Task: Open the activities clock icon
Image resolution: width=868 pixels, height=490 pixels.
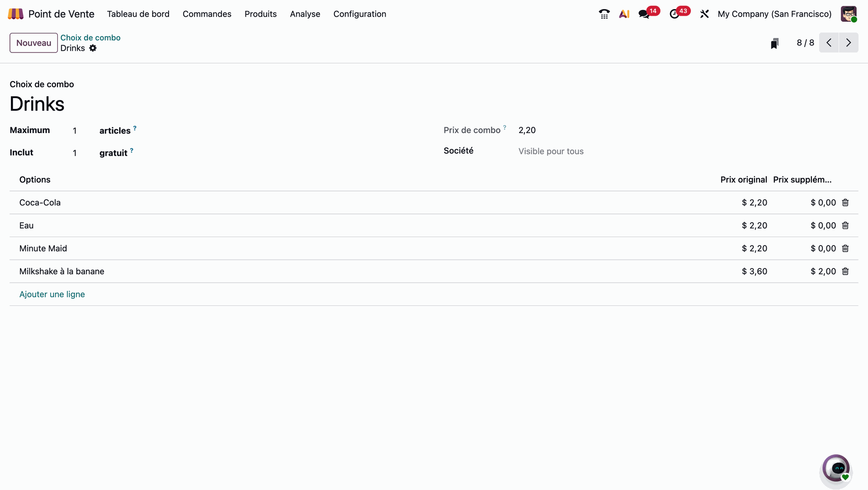Action: coord(674,14)
